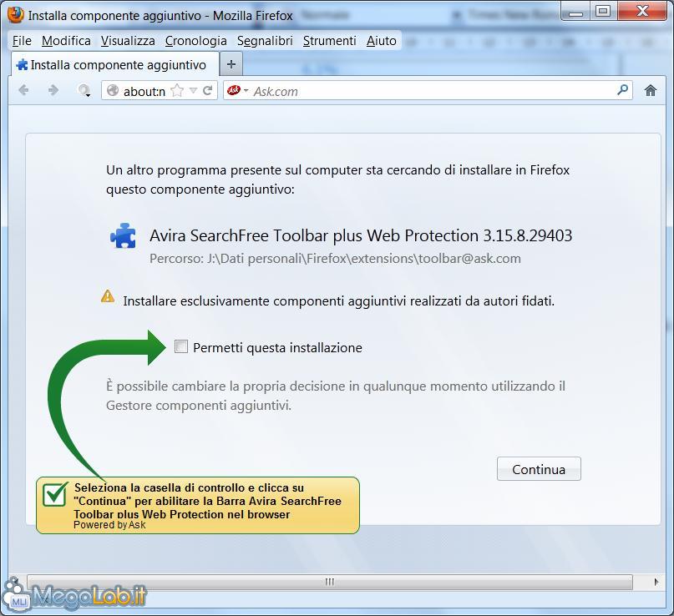Click the Ask search engine logo
Screen dimensions: 674x616
(233, 90)
